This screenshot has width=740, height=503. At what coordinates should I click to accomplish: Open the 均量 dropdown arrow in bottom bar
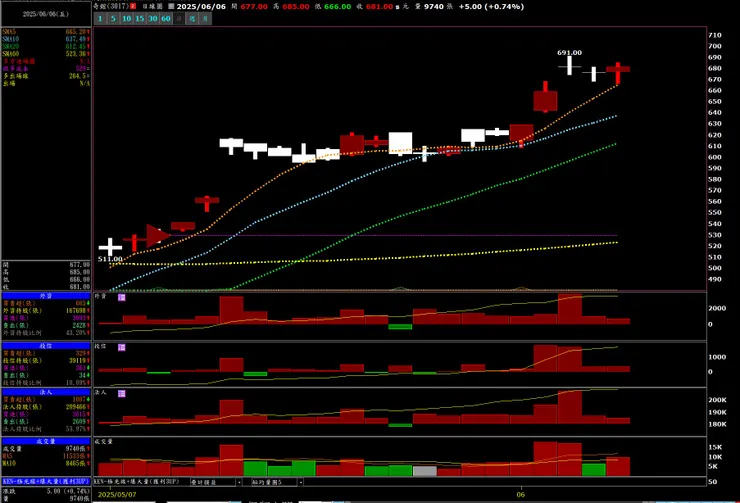pos(301,482)
